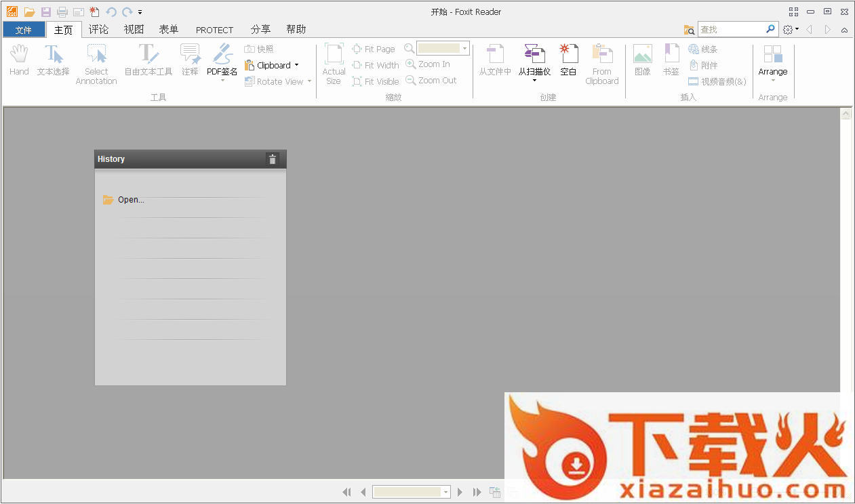This screenshot has width=855, height=504.
Task: Create PDF 从文件中 from file
Action: 495,60
